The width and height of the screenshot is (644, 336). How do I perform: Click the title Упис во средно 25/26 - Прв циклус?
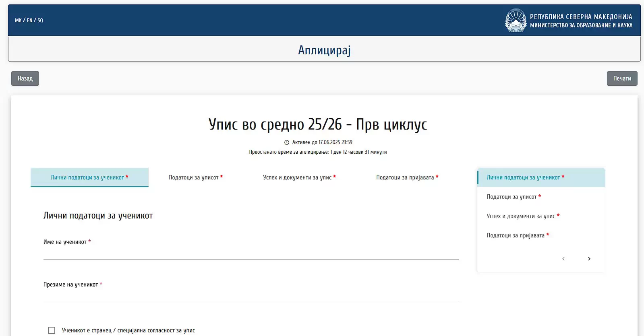tap(318, 124)
